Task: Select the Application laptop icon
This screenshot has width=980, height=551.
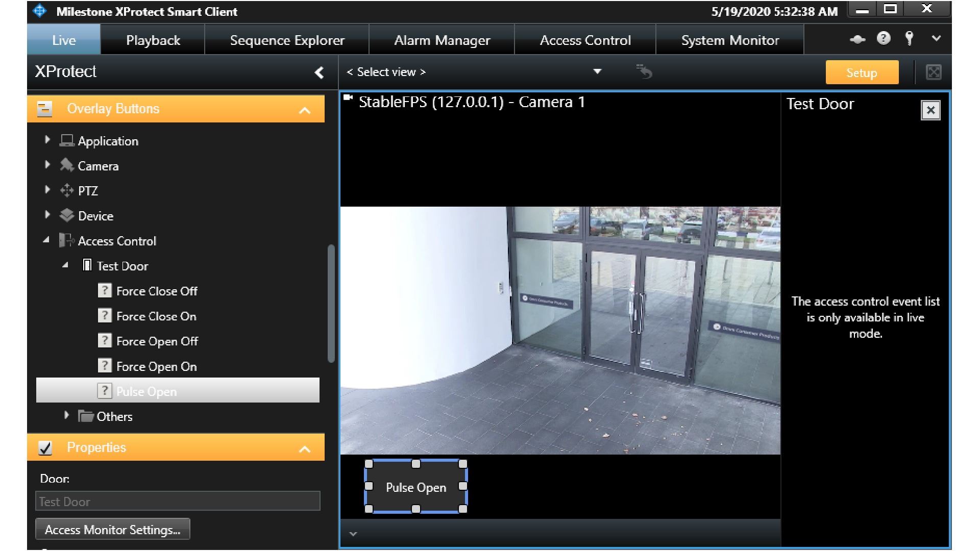Action: (67, 140)
